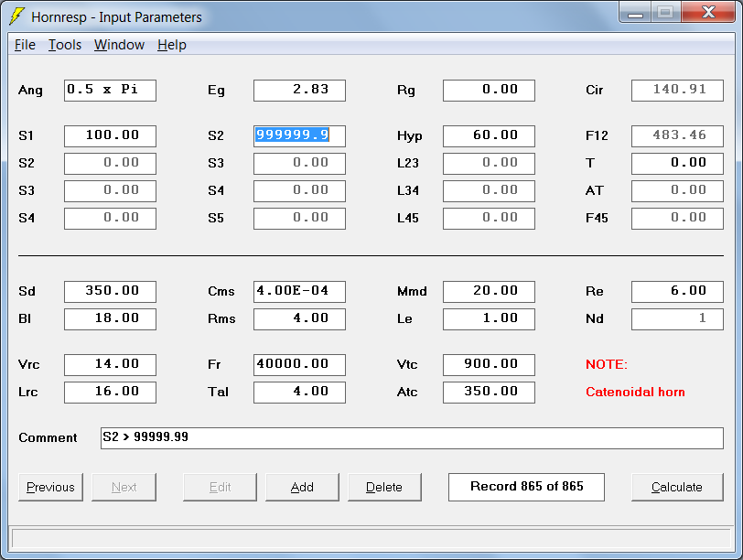
Task: Open the Window menu
Action: (119, 45)
